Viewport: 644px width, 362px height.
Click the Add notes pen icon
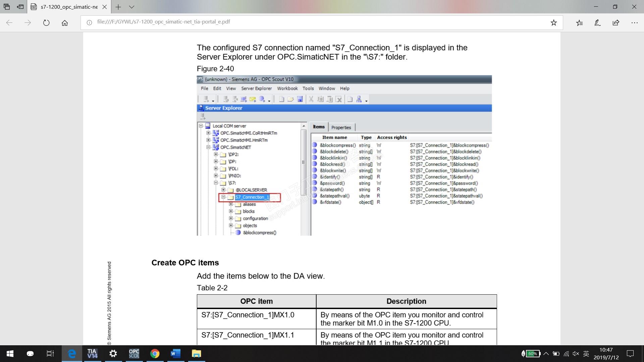coord(597,23)
